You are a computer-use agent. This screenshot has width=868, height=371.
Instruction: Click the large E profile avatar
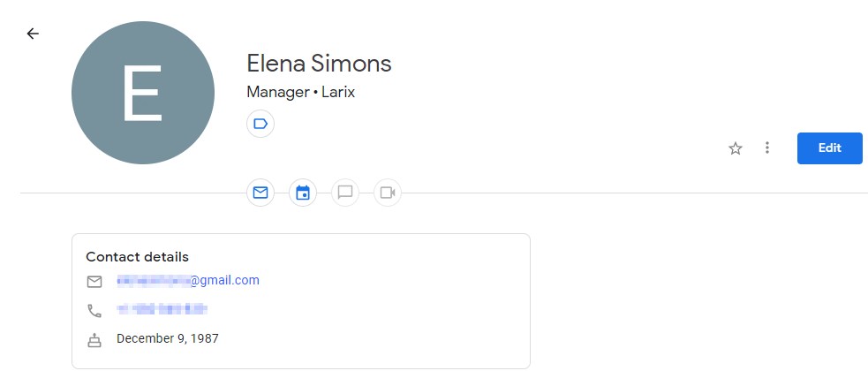pos(143,93)
